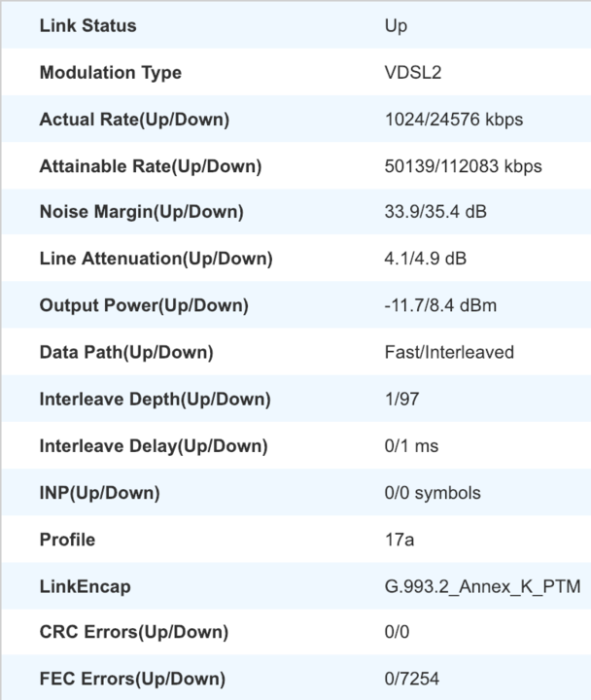Screen dimensions: 591x700
Task: Click the CRC Errors(Up/Down) label
Action: click(134, 632)
